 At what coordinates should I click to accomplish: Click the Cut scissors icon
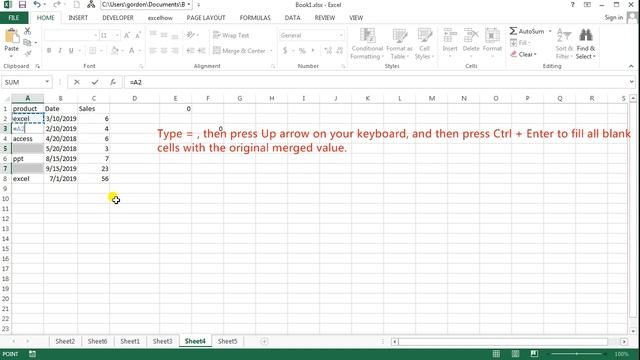(x=27, y=31)
